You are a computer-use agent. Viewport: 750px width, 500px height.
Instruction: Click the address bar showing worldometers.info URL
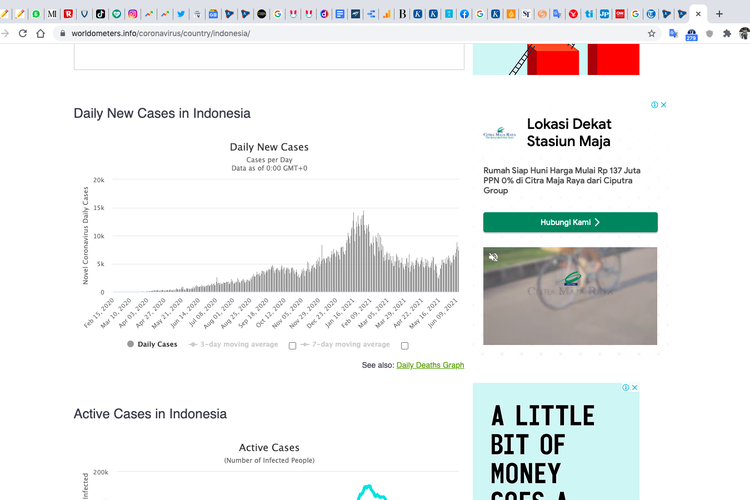click(x=300, y=33)
